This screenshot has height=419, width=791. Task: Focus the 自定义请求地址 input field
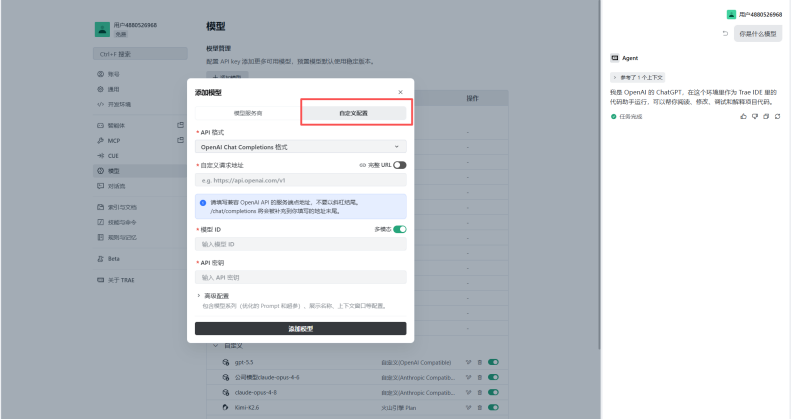[x=301, y=181]
